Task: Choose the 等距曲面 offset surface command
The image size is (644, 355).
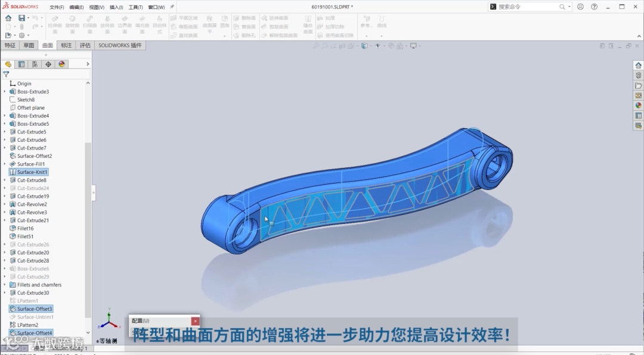Action: tap(184, 27)
